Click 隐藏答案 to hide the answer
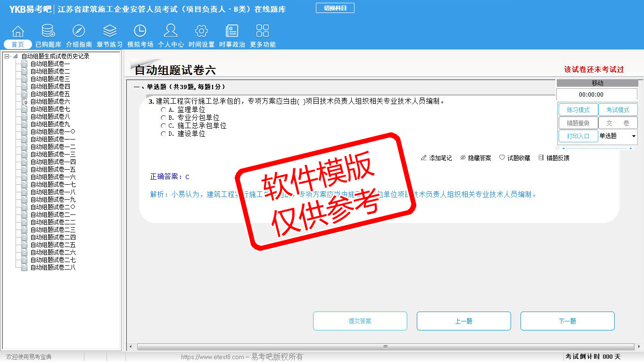The image size is (644, 362). 476,158
